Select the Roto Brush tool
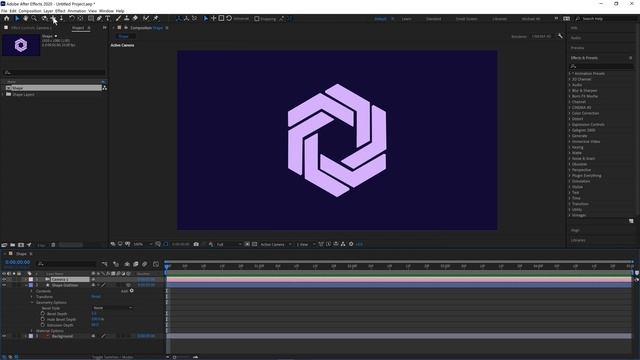 pos(146,18)
